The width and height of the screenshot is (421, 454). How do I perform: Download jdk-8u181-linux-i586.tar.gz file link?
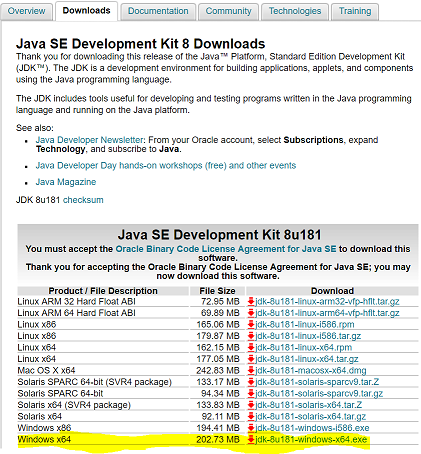pos(308,336)
